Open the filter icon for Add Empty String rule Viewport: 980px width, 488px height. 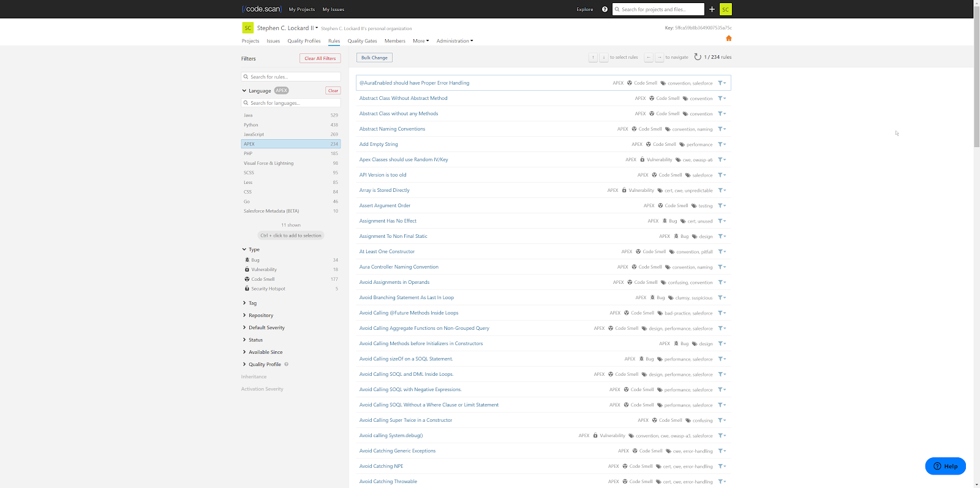[x=722, y=144]
